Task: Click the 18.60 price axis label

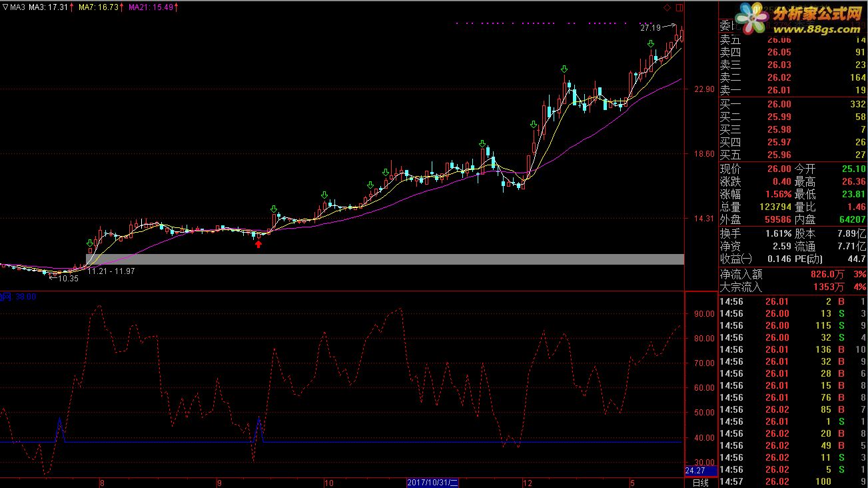Action: point(703,154)
